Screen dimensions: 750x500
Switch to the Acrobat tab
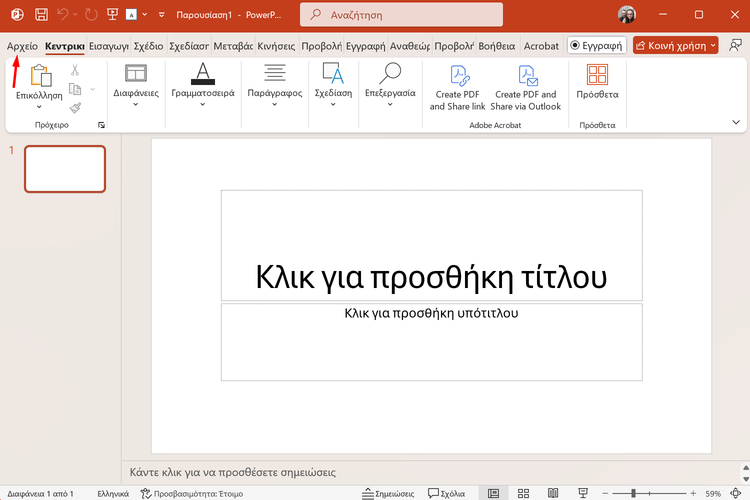pos(541,46)
